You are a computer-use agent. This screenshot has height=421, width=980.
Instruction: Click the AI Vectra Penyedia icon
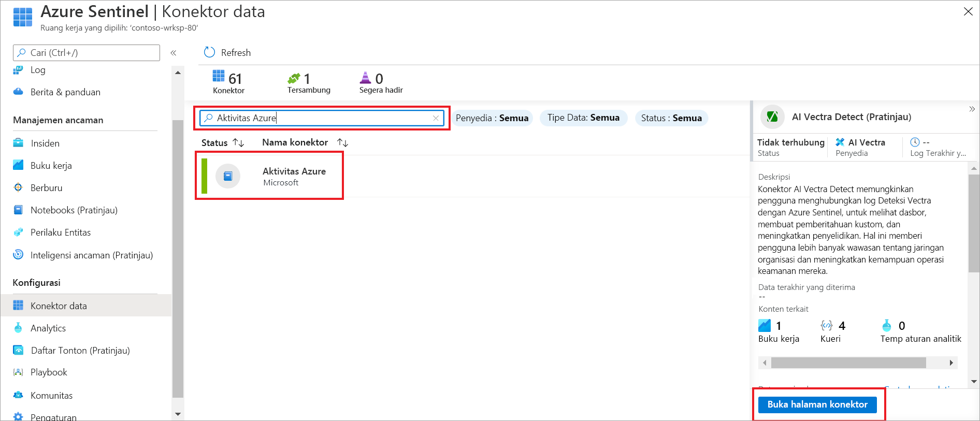coord(840,142)
